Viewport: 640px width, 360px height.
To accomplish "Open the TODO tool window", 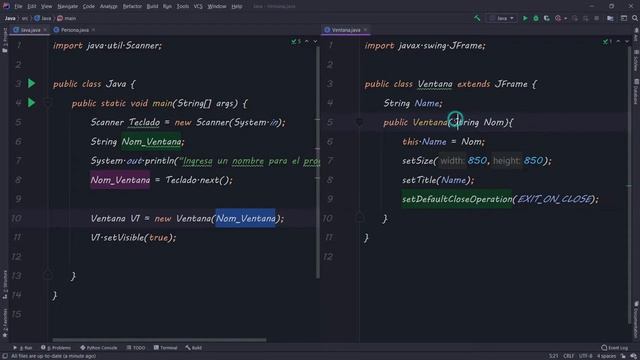I will click(x=136, y=348).
